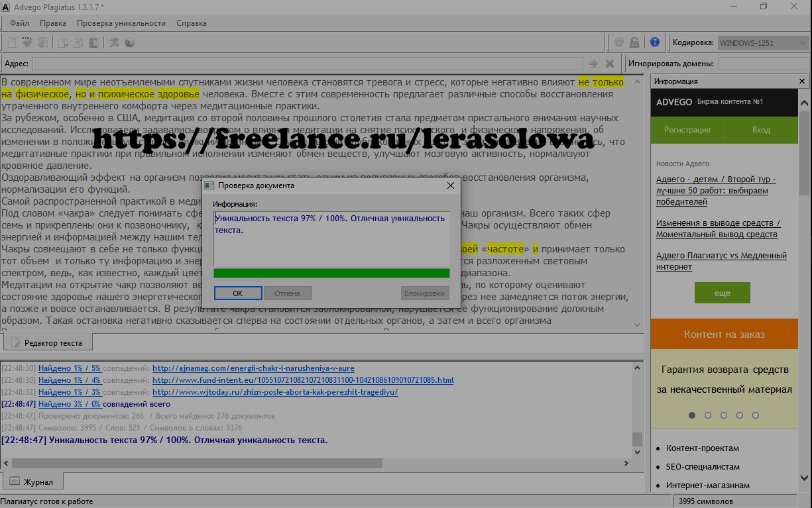812x508 pixels.
Task: Click the new blank document toolbar icon
Action: (11, 42)
